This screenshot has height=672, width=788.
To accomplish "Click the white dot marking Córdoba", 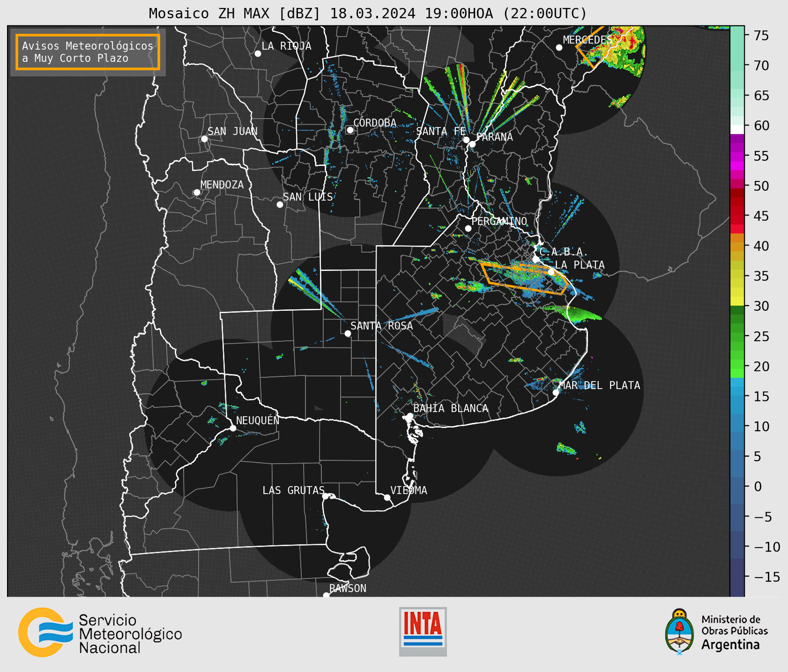I will [350, 130].
